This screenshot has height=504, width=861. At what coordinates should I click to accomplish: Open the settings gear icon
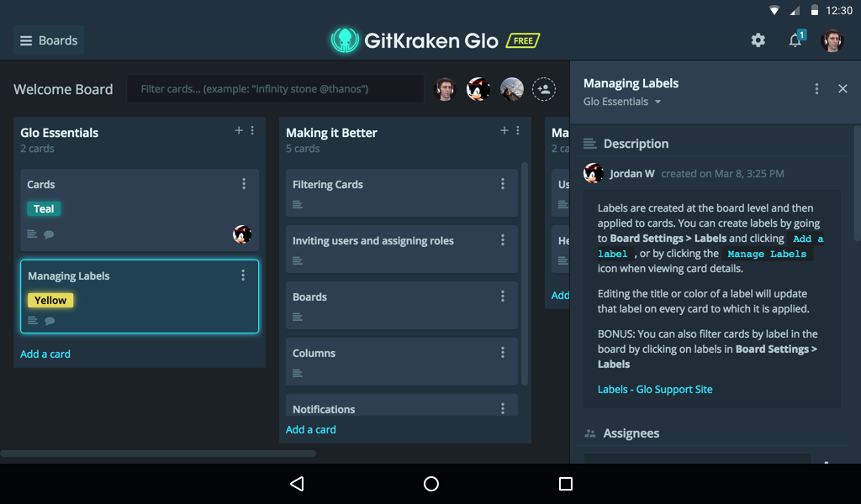tap(758, 40)
